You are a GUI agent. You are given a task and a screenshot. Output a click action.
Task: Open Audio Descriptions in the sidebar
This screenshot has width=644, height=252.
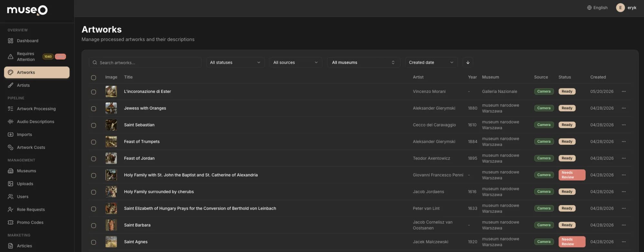(x=37, y=122)
